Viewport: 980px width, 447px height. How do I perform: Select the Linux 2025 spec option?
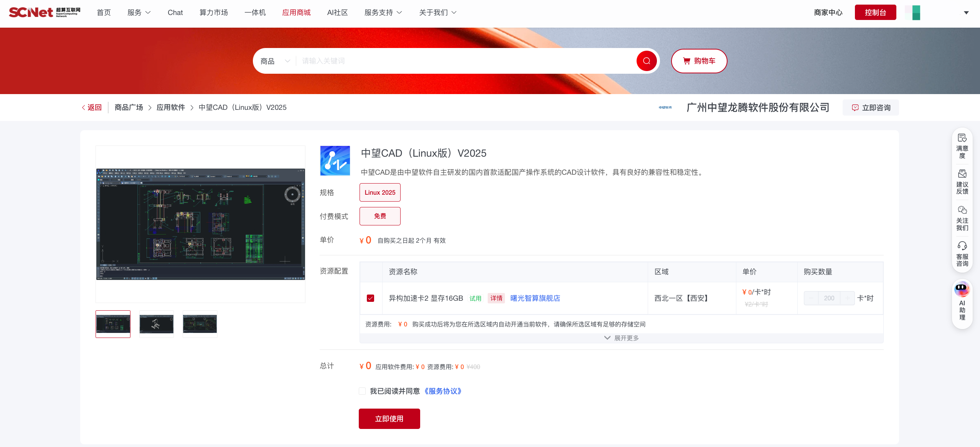380,192
